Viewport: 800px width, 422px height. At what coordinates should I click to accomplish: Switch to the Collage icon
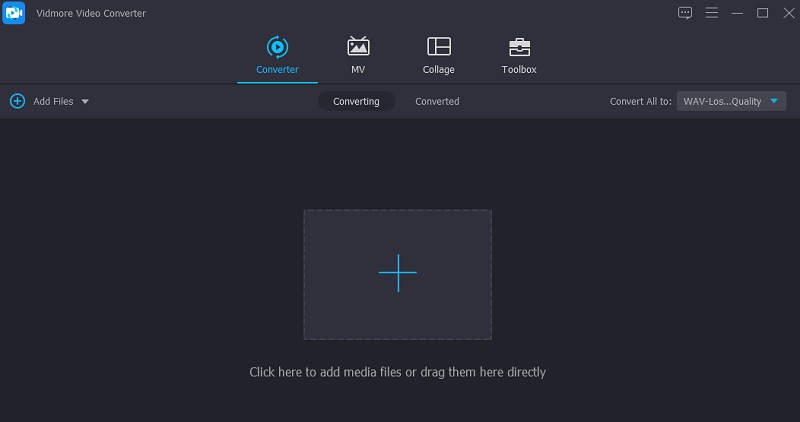(x=438, y=47)
